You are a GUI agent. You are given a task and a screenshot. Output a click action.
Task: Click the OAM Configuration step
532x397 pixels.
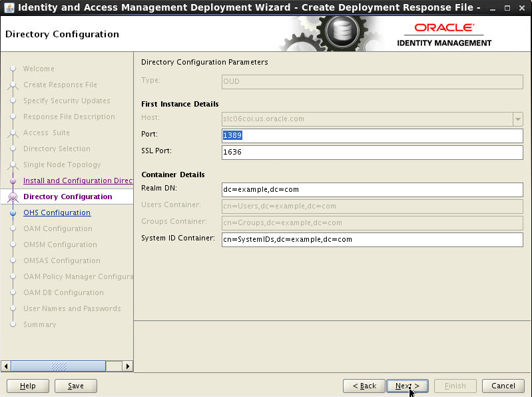click(x=58, y=228)
